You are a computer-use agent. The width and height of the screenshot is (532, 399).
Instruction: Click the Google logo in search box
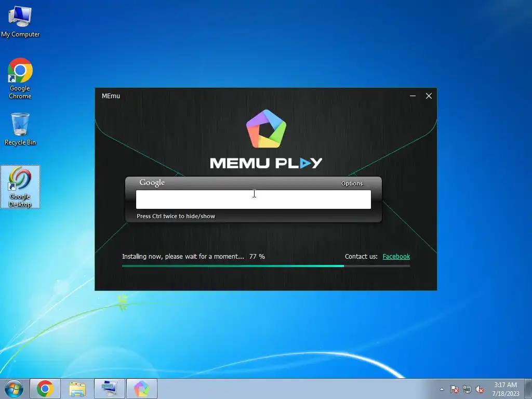pyautogui.click(x=152, y=182)
